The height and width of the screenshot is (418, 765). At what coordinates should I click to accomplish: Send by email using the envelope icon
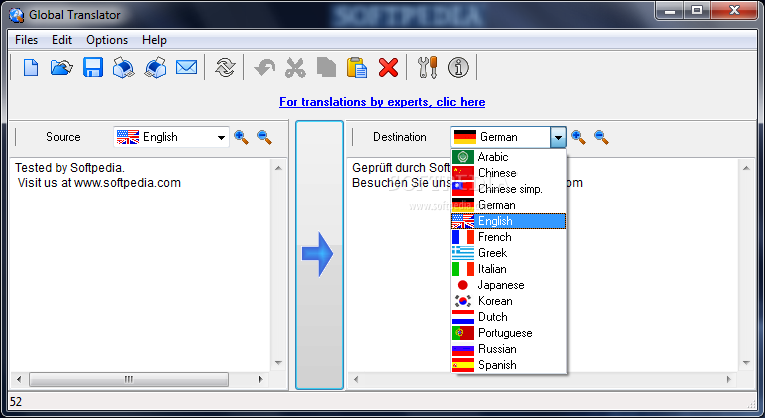(x=186, y=67)
